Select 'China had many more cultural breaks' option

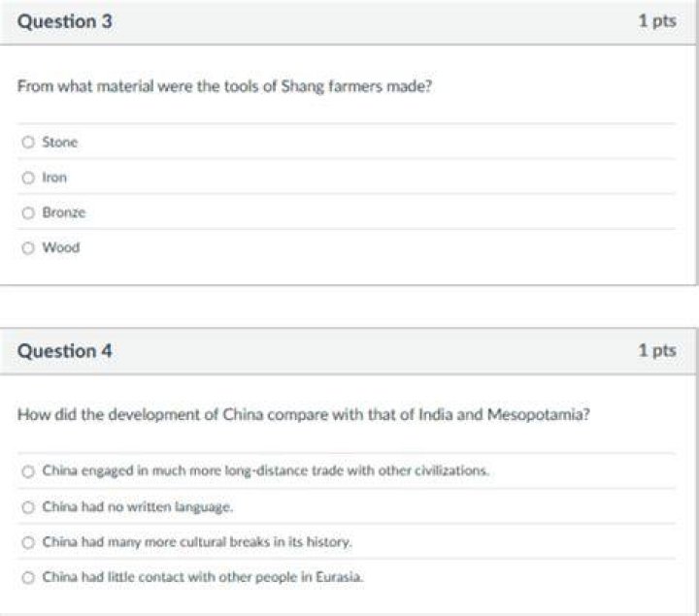pos(28,542)
